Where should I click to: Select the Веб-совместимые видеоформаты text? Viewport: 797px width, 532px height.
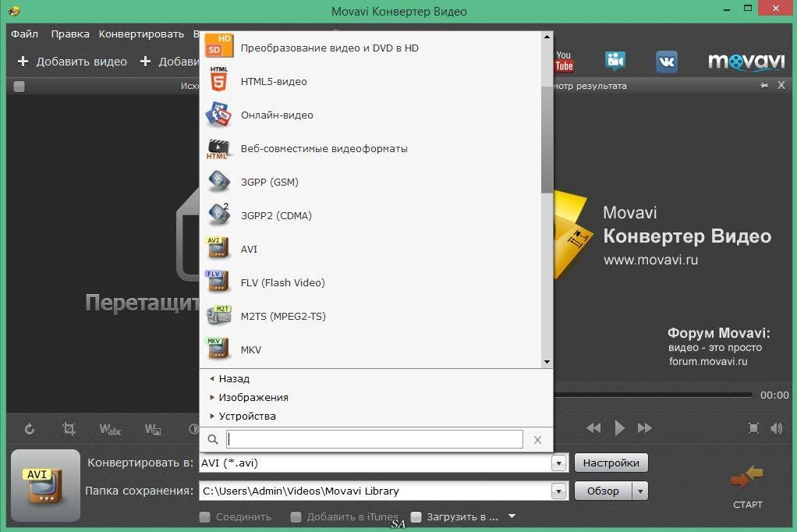click(324, 149)
